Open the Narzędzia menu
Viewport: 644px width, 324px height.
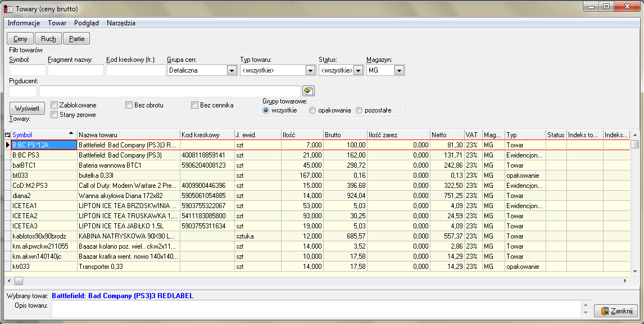(x=121, y=23)
